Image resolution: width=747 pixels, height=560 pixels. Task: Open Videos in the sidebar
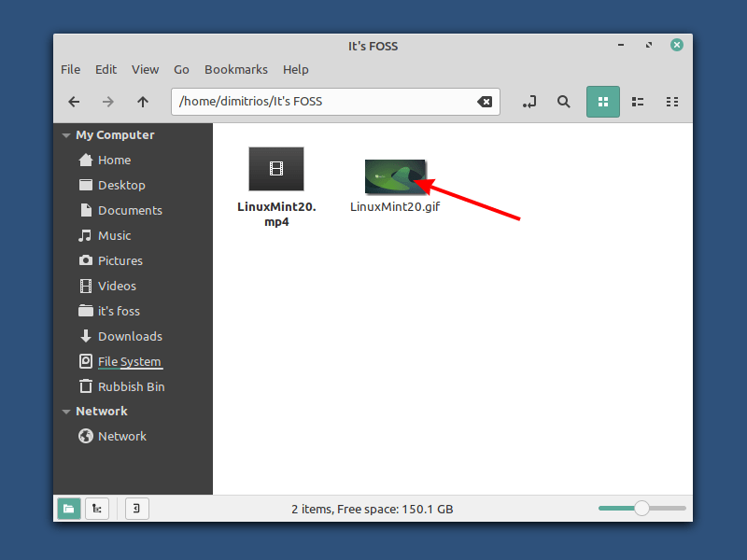coord(133,287)
